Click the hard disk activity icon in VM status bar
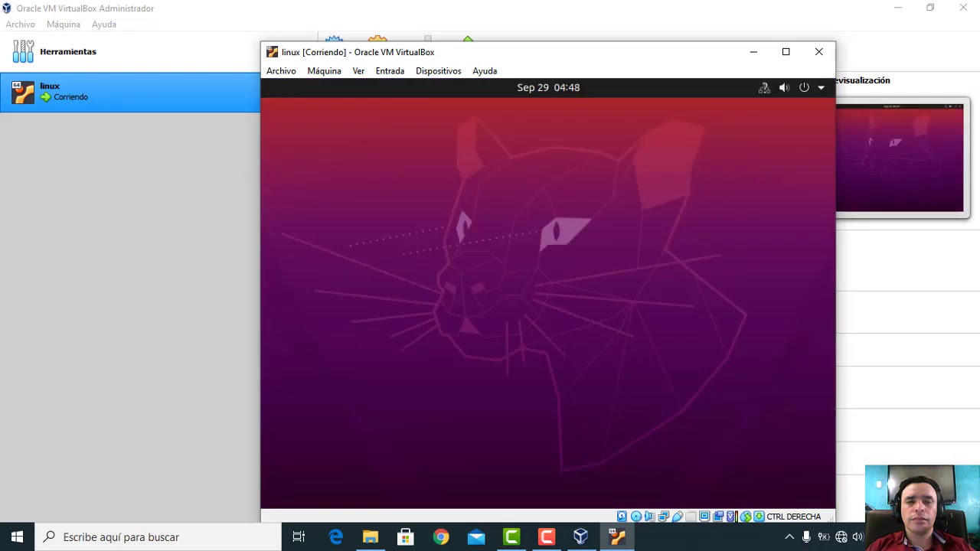The height and width of the screenshot is (551, 980). tap(622, 517)
